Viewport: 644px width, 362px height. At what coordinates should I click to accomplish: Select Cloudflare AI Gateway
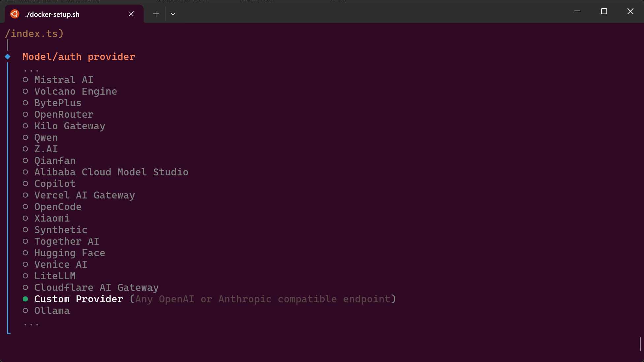point(91,287)
